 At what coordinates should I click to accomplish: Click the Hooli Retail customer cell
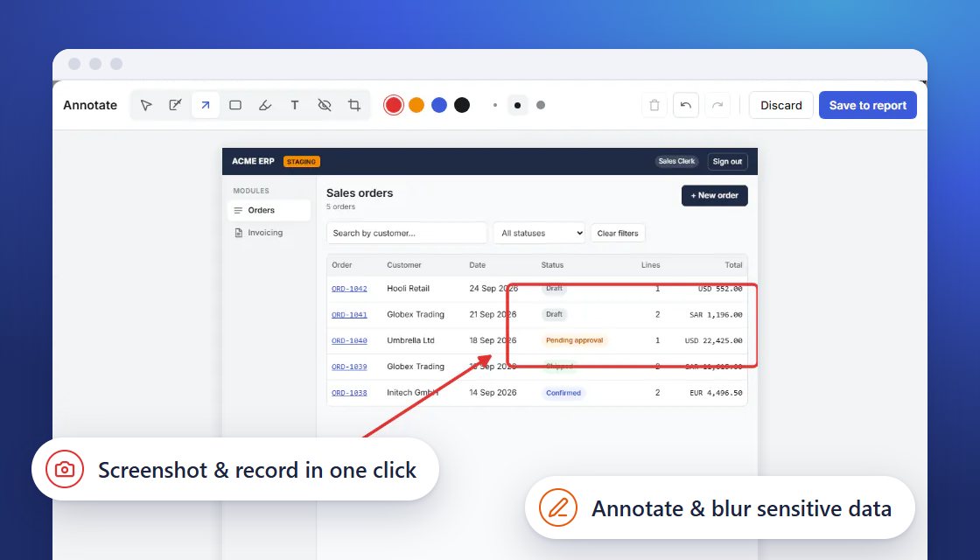pyautogui.click(x=408, y=288)
